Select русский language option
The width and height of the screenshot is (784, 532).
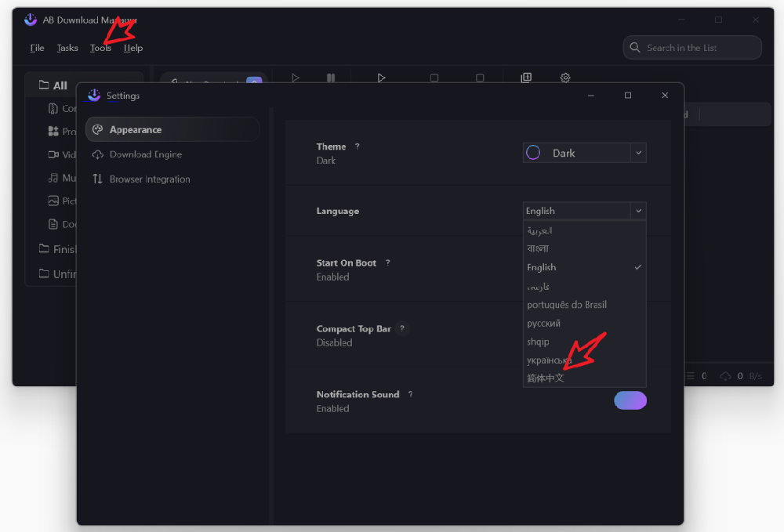pos(584,324)
